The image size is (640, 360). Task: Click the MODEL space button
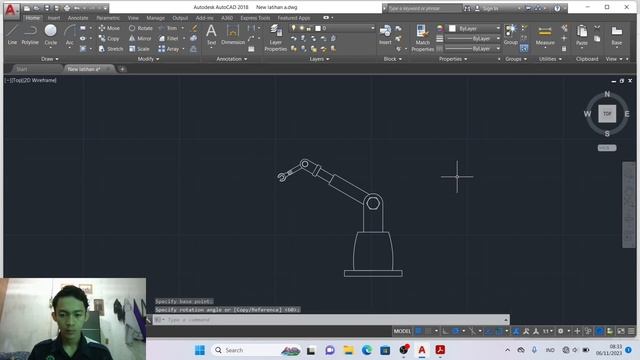(402, 331)
